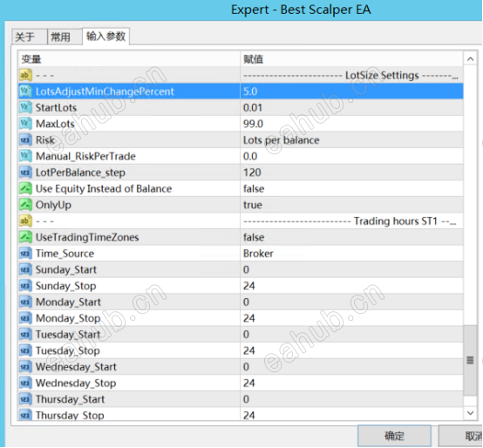Screen dimensions: 483x448
Task: Select the OnlyUp variable name
Action: (53, 205)
